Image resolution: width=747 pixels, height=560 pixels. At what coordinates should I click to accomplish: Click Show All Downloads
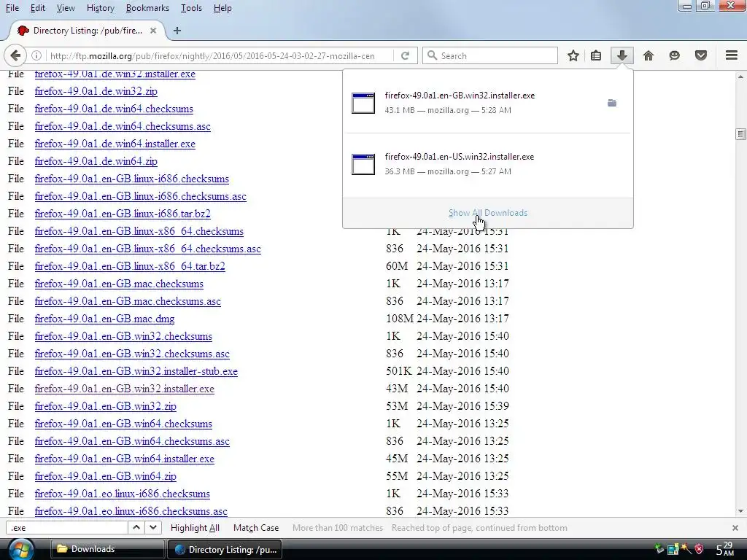coord(488,213)
